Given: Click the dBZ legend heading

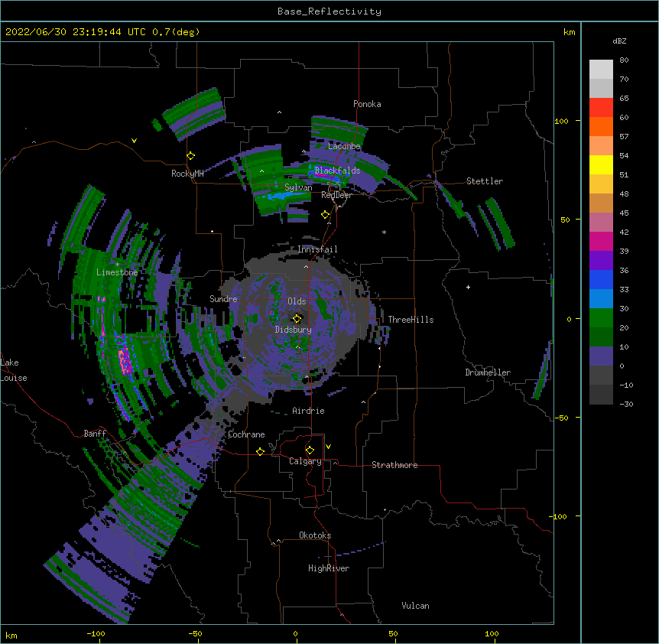Looking at the screenshot, I should coord(619,41).
